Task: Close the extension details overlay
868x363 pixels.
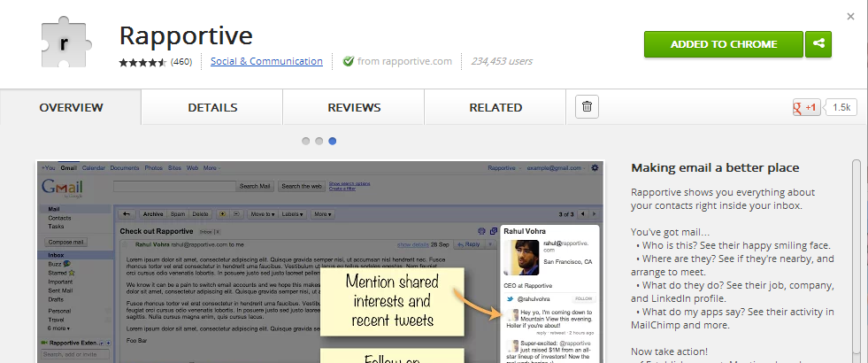Action: pos(850,16)
